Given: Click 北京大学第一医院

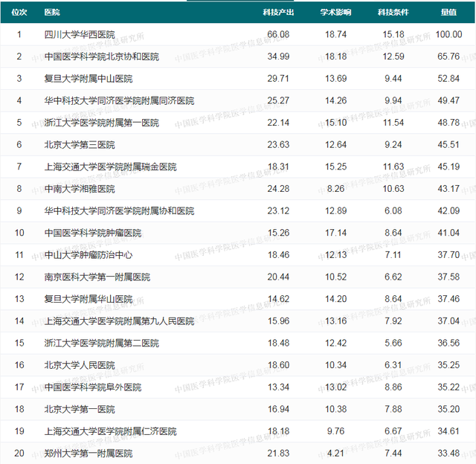Looking at the screenshot, I should [x=80, y=410].
